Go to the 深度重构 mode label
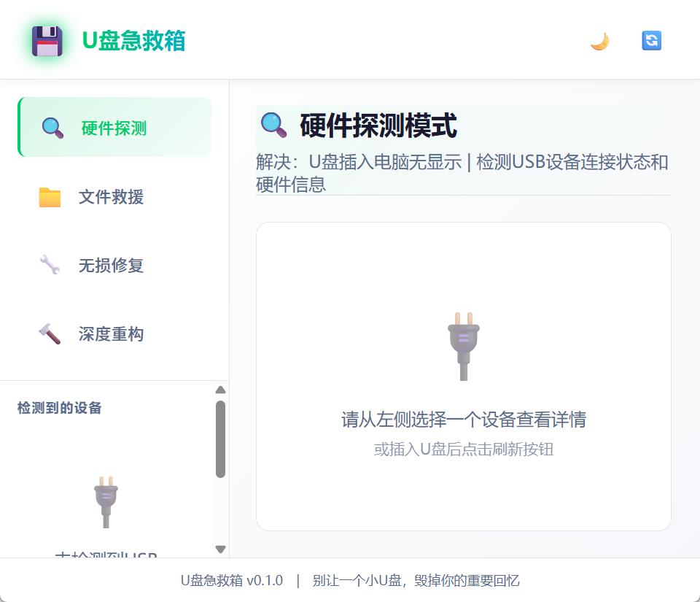 click(x=111, y=334)
